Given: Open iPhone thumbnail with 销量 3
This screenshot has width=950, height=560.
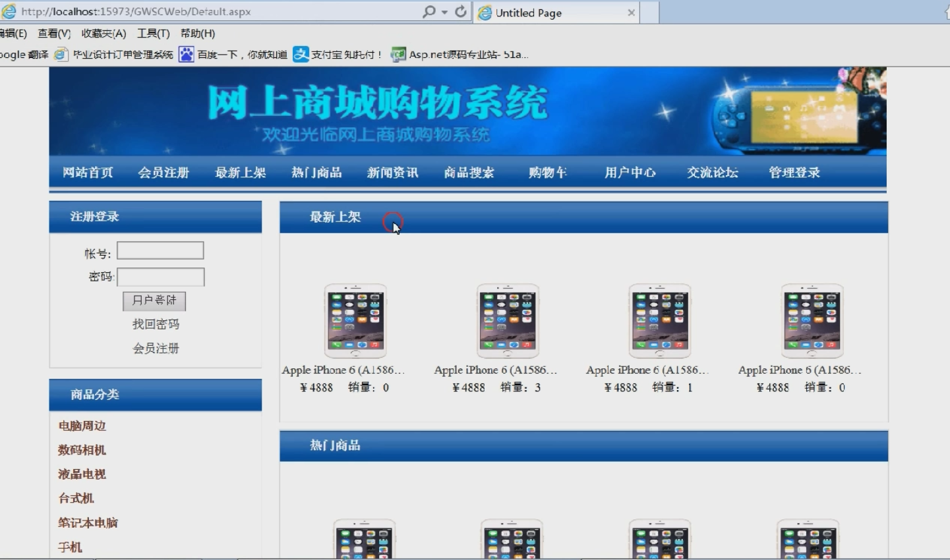Looking at the screenshot, I should pyautogui.click(x=508, y=321).
